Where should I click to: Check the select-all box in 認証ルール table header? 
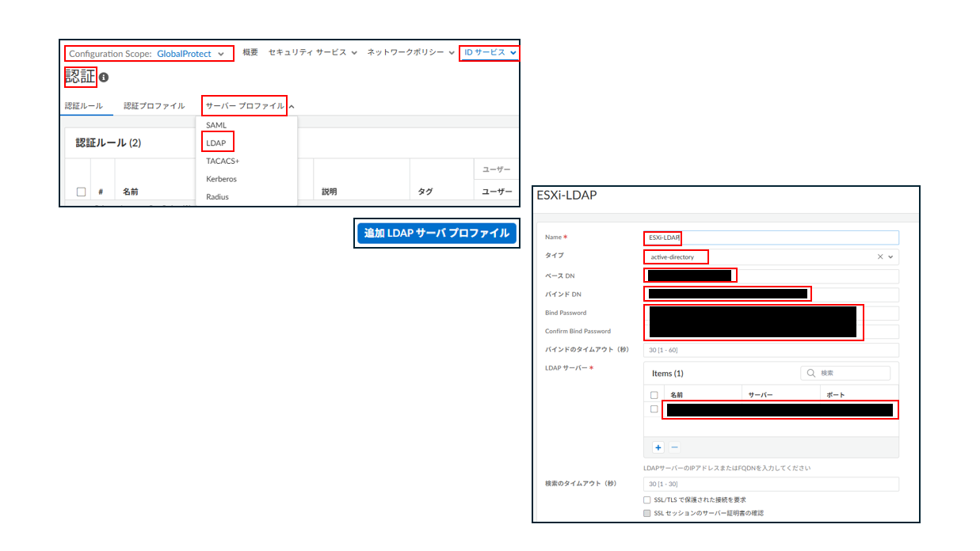pos(81,192)
